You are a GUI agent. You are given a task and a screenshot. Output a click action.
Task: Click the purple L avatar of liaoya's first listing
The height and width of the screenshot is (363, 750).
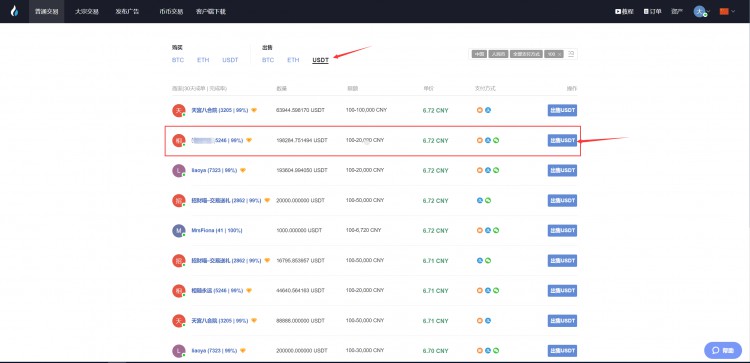pos(178,171)
